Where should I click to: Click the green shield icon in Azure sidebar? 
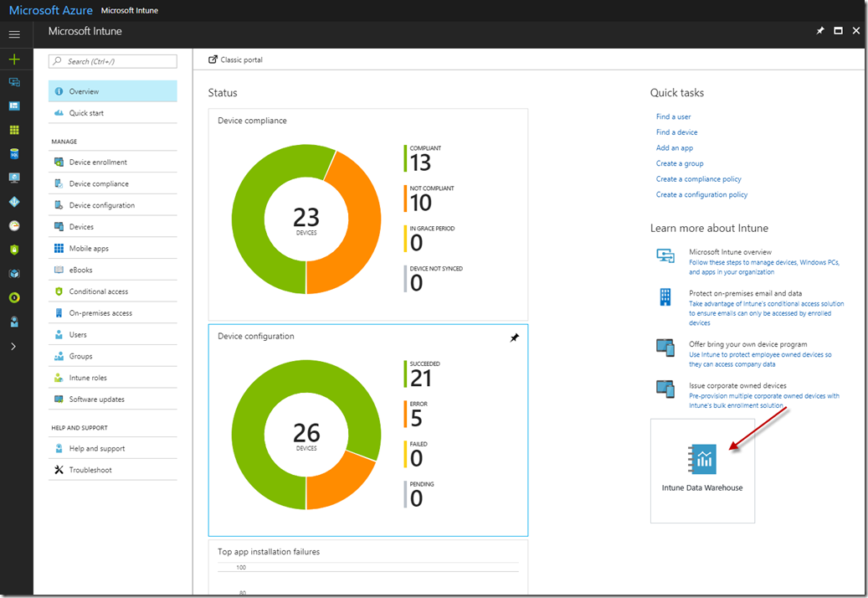[x=14, y=250]
